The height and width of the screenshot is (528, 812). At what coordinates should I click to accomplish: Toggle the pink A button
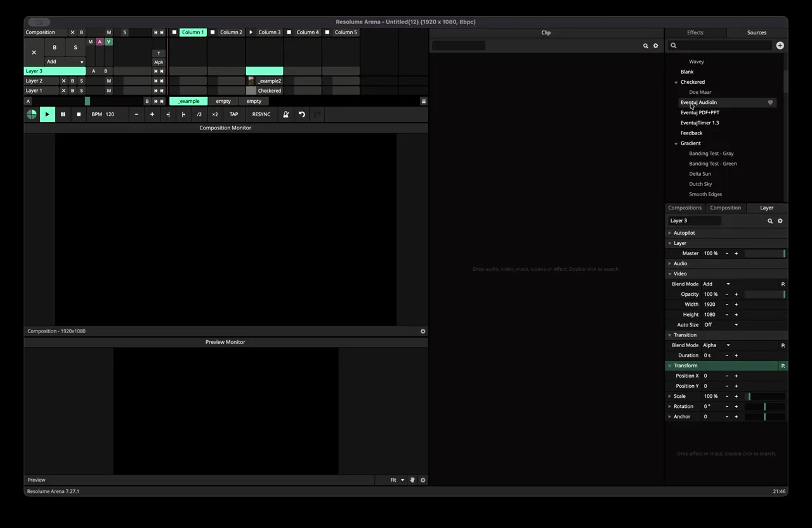coord(100,42)
